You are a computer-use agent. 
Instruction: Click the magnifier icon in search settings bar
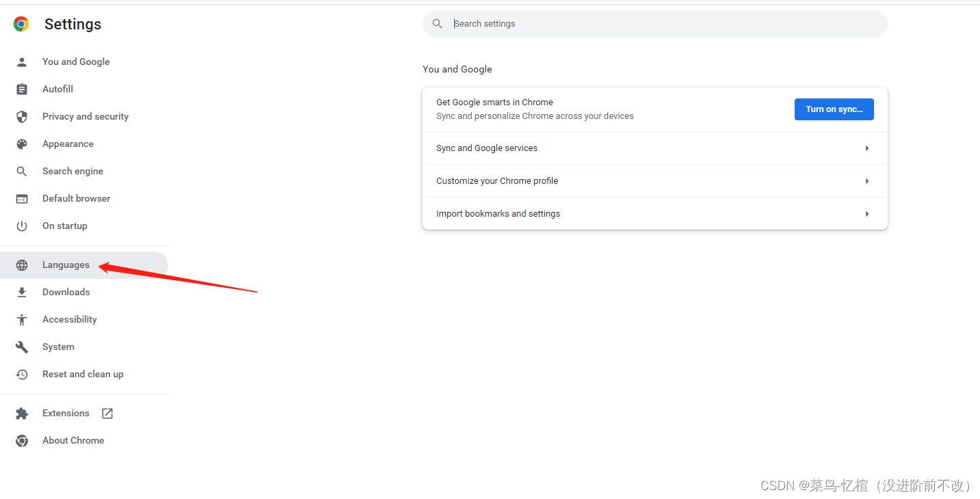pyautogui.click(x=438, y=24)
